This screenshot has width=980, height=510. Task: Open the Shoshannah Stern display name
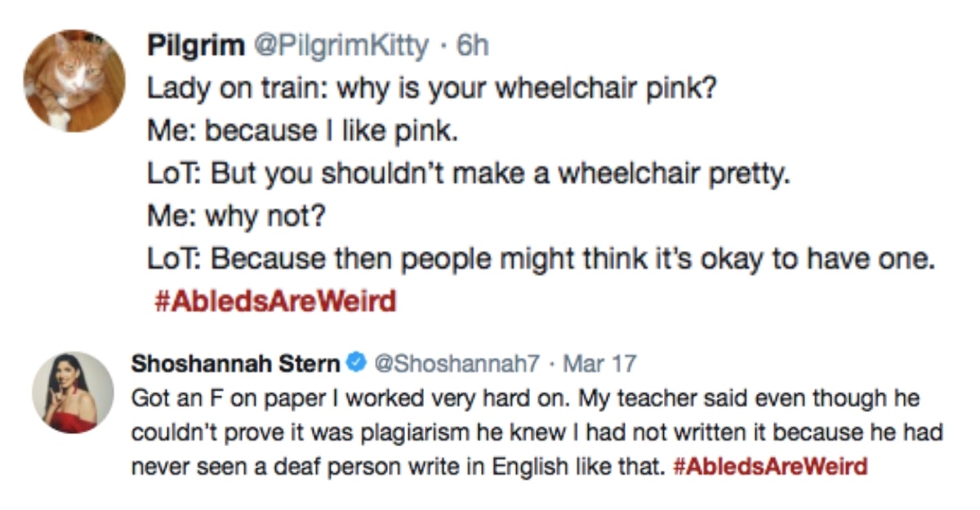coord(234,362)
